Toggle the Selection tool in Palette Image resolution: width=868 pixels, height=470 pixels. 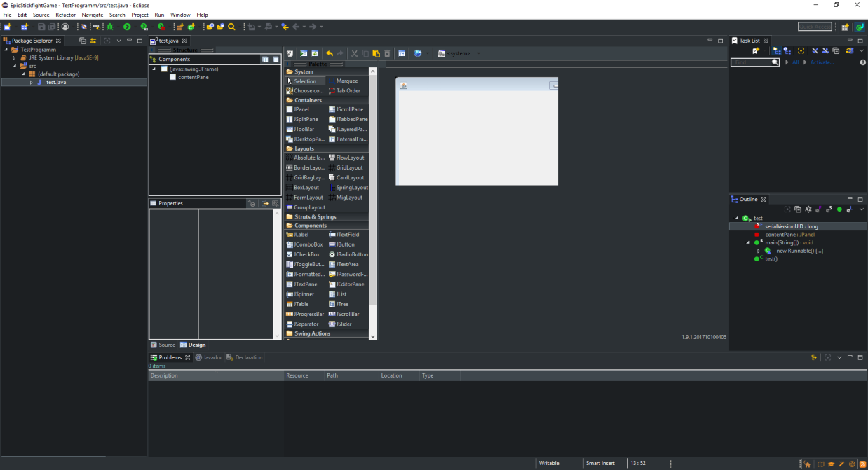pyautogui.click(x=305, y=81)
